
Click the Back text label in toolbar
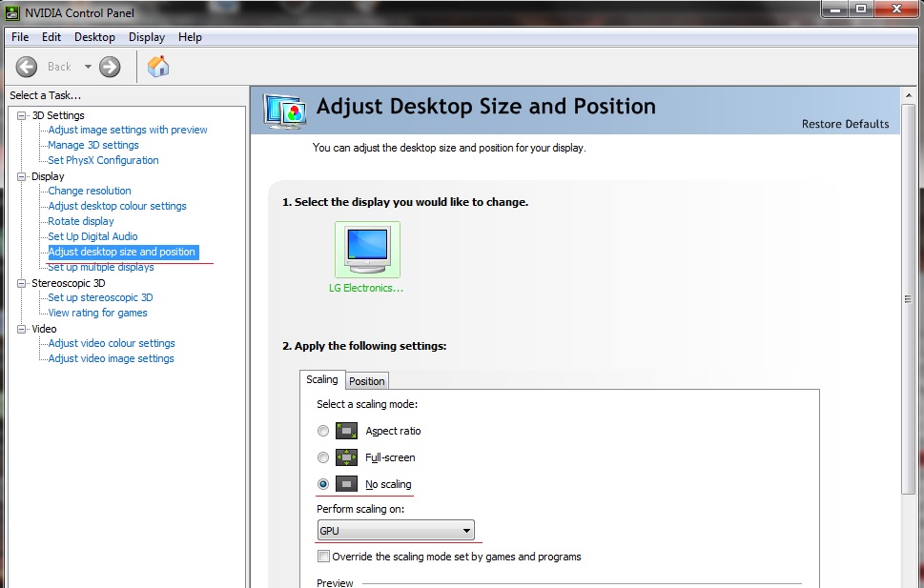[x=59, y=67]
